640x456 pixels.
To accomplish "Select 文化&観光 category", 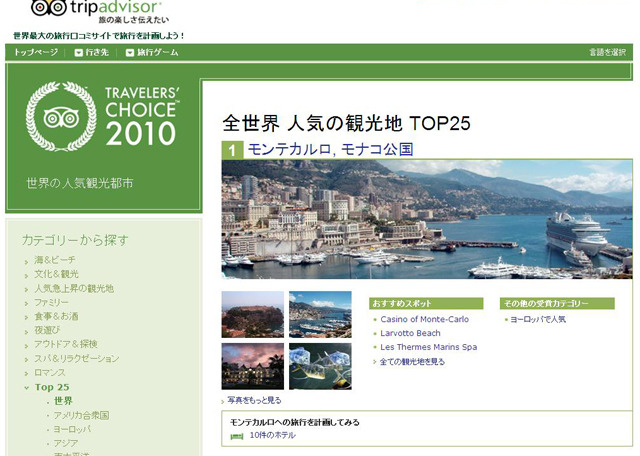I will click(56, 274).
